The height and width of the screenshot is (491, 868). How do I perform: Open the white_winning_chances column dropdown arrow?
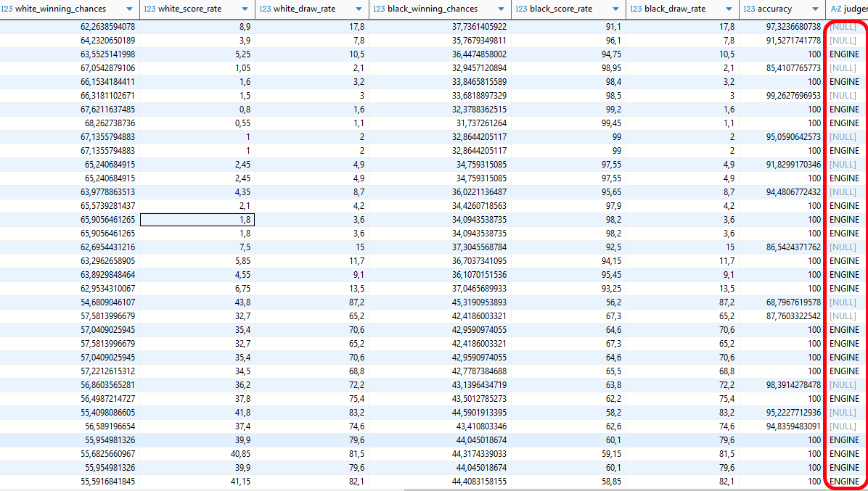(x=129, y=9)
